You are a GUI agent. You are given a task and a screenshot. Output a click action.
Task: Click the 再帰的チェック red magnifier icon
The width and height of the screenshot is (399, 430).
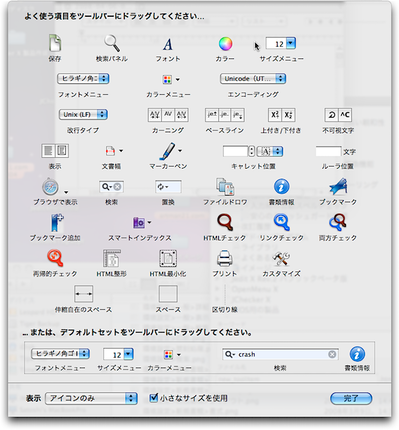55,258
